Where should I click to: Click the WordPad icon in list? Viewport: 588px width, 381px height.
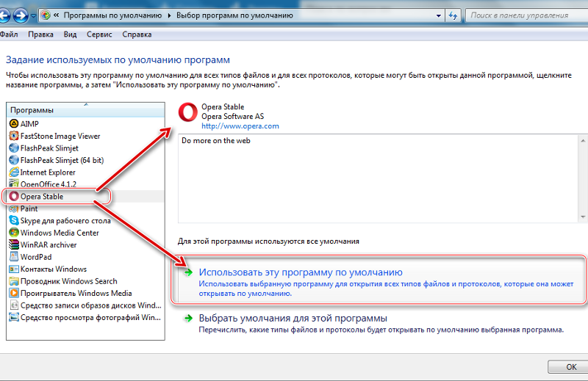point(14,257)
